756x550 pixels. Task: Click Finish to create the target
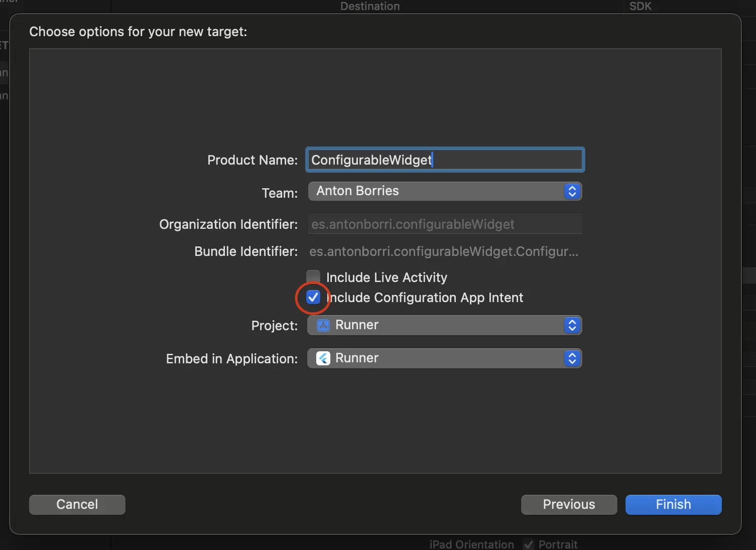673,504
